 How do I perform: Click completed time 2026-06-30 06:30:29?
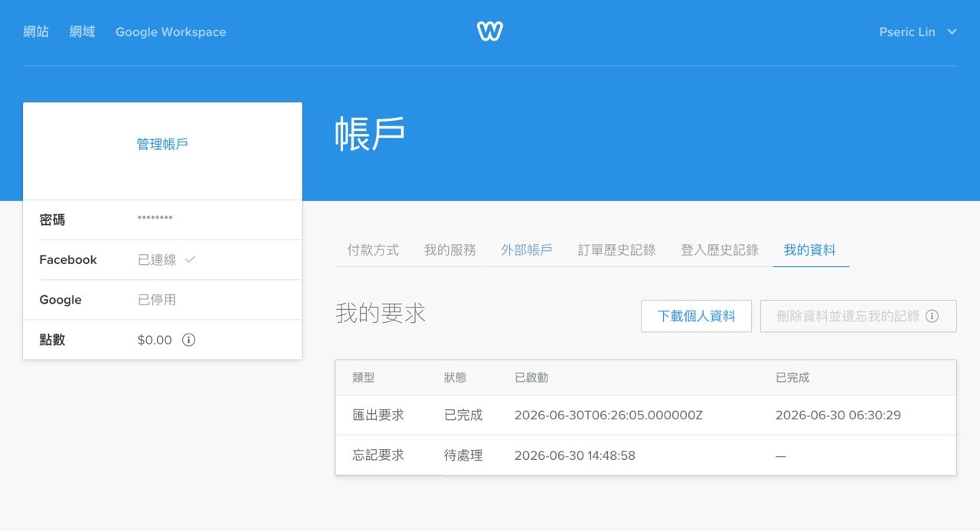tap(838, 415)
